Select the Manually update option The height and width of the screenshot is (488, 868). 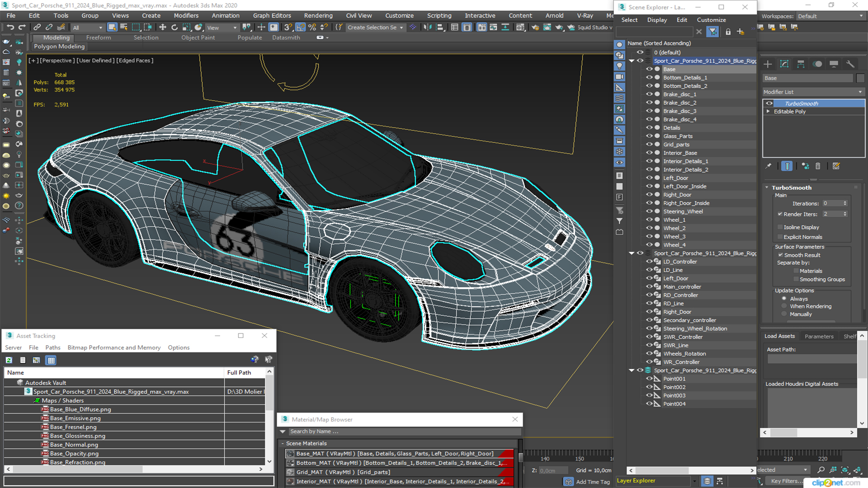tap(784, 314)
